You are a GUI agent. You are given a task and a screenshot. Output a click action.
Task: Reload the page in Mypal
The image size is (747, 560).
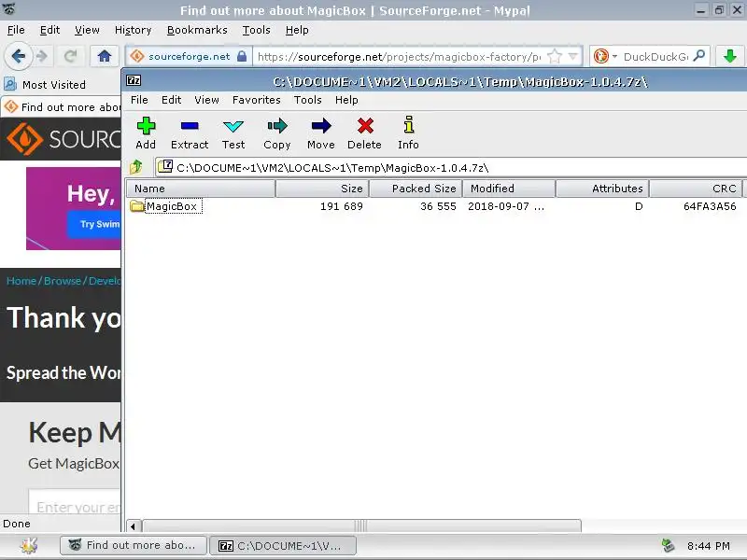pos(71,57)
